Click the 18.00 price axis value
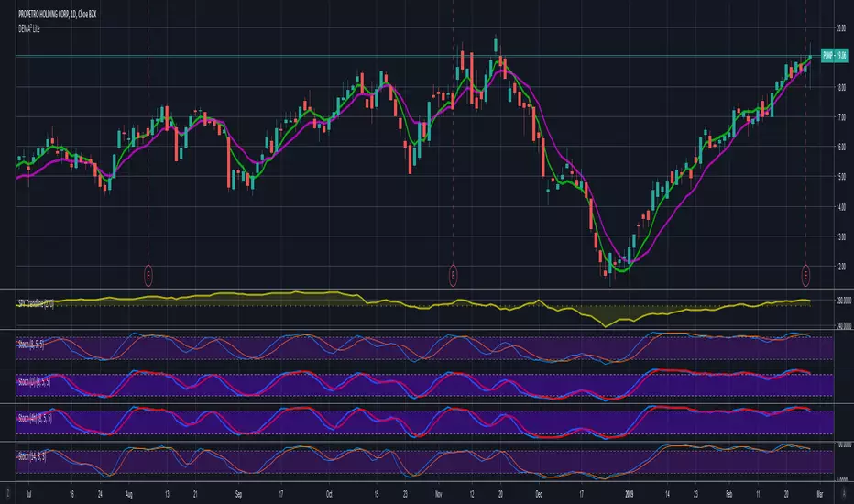 pos(841,87)
